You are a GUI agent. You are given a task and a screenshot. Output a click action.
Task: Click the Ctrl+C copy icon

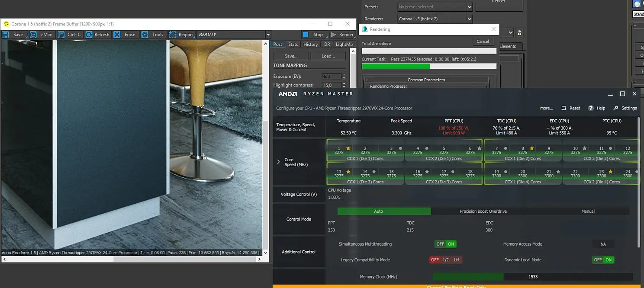[x=61, y=35]
